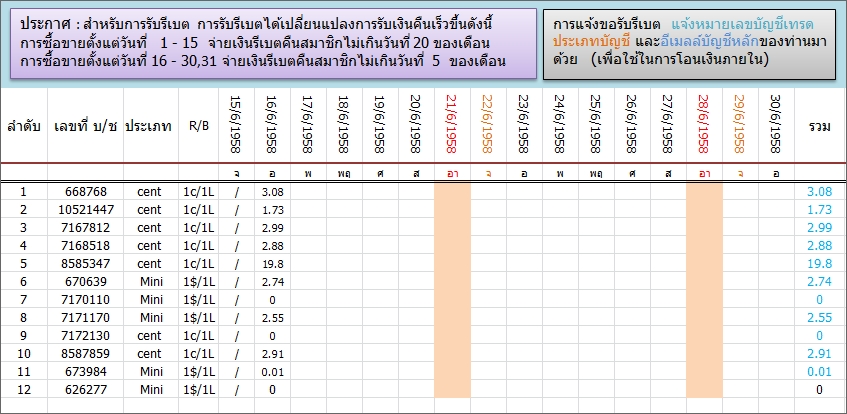
Task: Click the ลำดับ column header
Action: 24,128
